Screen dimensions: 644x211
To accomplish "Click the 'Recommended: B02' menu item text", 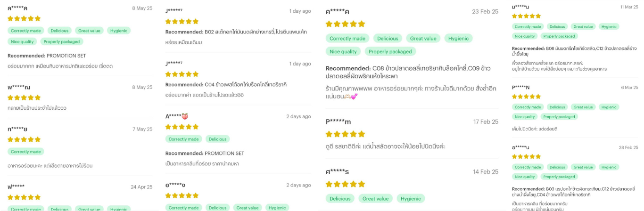I will (236, 32).
